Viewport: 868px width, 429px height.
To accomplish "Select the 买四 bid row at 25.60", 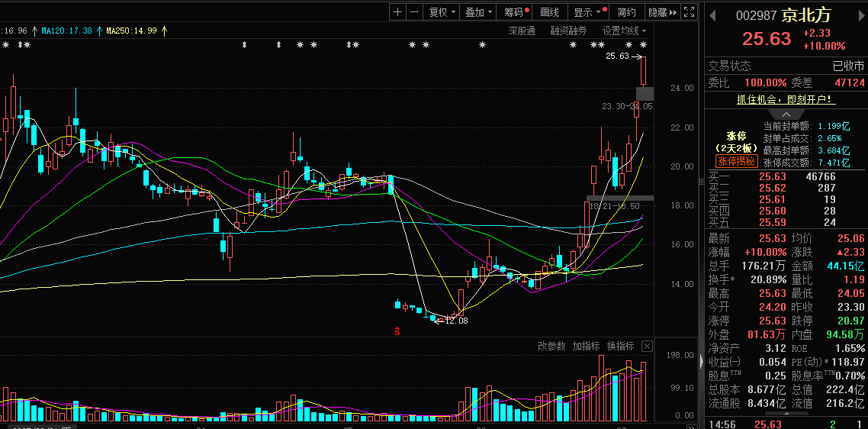I will click(x=786, y=211).
